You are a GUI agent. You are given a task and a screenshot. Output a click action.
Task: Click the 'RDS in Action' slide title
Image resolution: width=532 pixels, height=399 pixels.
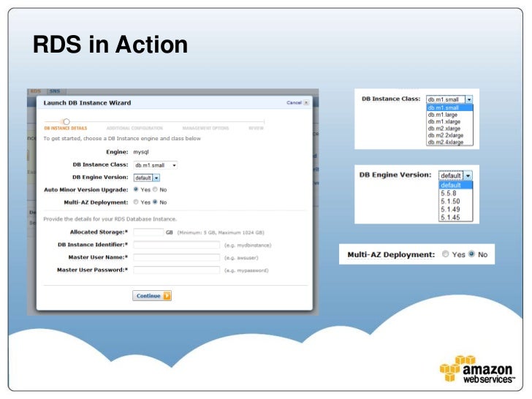110,45
